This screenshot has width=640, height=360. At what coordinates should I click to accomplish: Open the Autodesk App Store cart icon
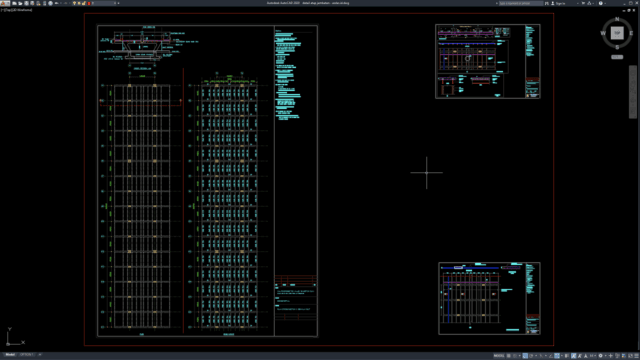(583, 3)
